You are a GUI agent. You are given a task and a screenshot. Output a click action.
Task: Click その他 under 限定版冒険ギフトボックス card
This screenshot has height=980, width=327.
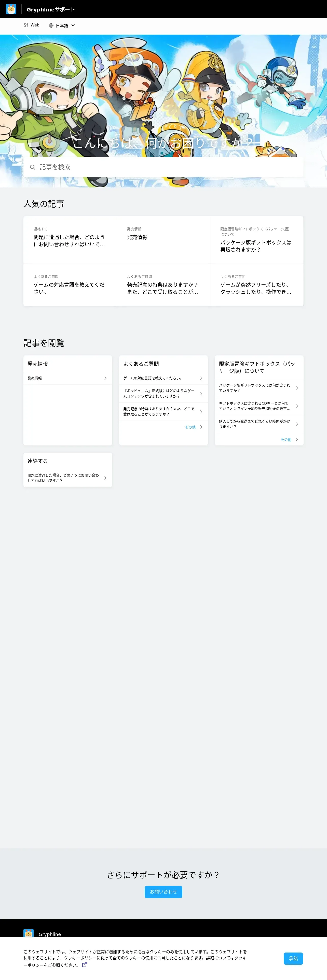pos(286,439)
